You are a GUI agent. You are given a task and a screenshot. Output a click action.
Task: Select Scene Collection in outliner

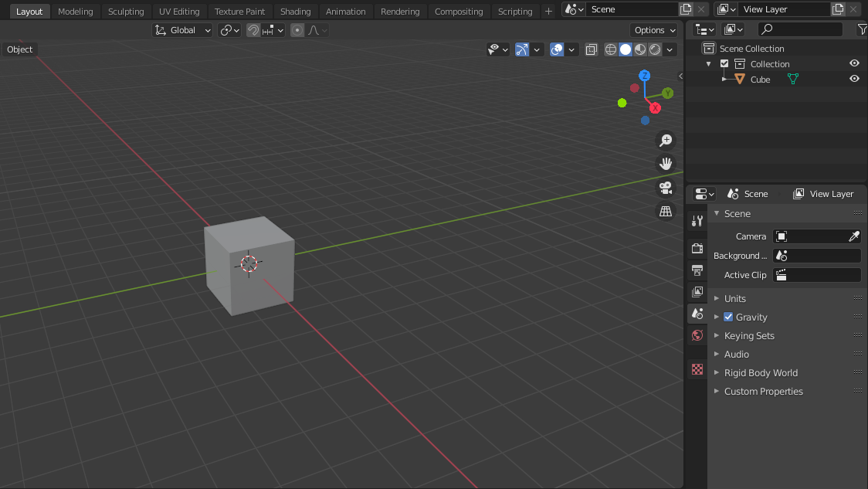click(751, 49)
